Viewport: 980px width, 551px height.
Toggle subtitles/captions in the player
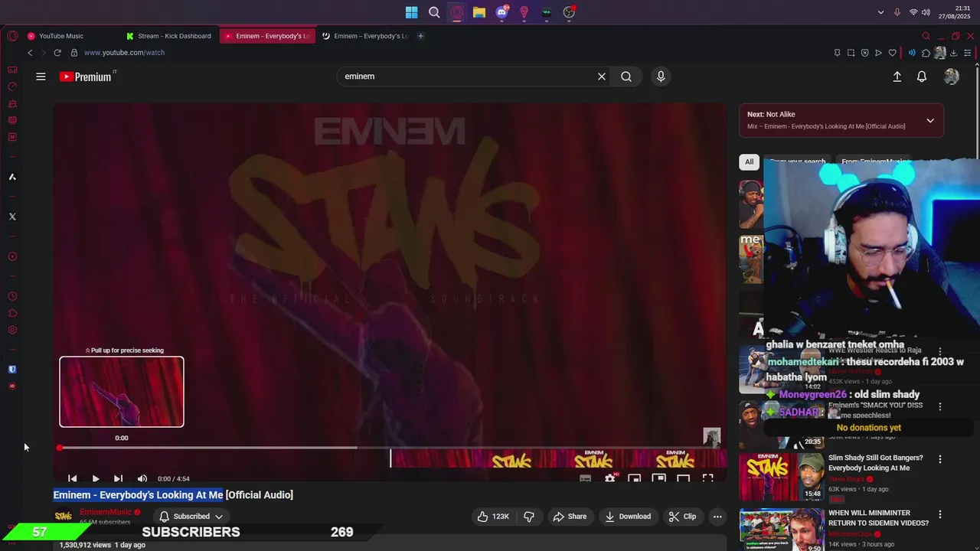tap(586, 478)
